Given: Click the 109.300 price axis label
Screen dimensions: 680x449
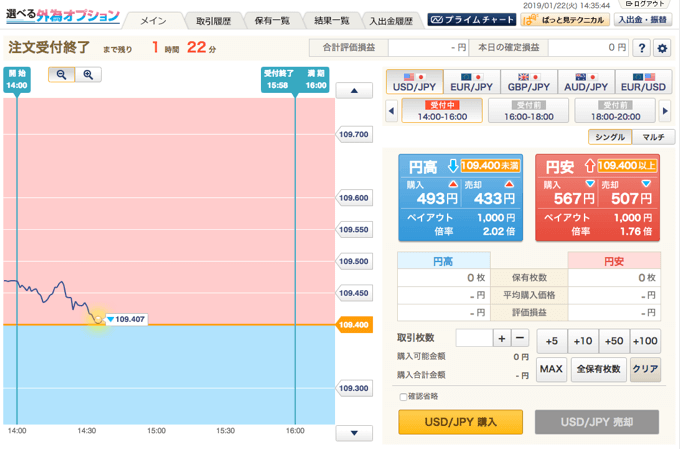Looking at the screenshot, I should (354, 388).
